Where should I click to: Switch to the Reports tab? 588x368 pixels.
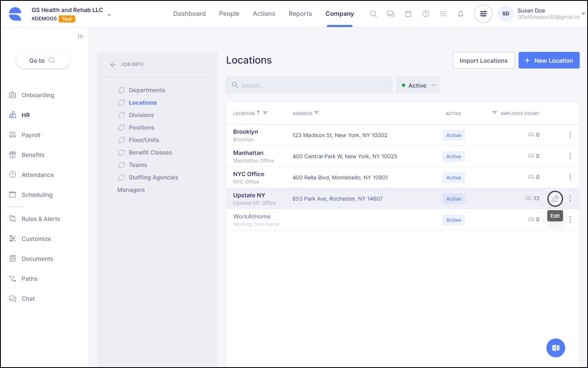pyautogui.click(x=300, y=14)
